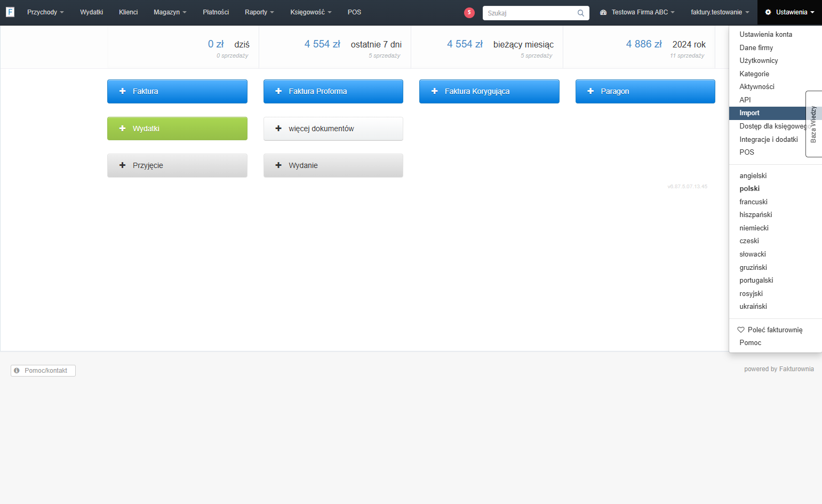The height and width of the screenshot is (504, 822).
Task: Expand the Raporty dropdown menu
Action: tap(259, 12)
